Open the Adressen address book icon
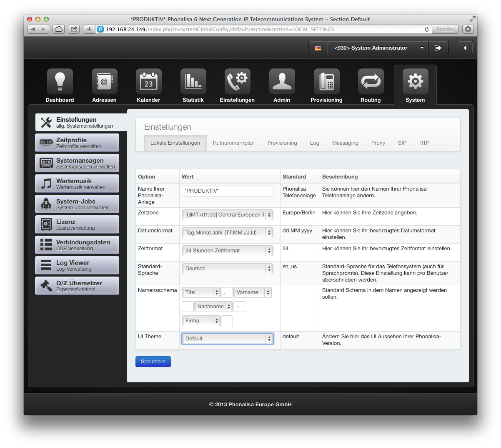 click(104, 81)
